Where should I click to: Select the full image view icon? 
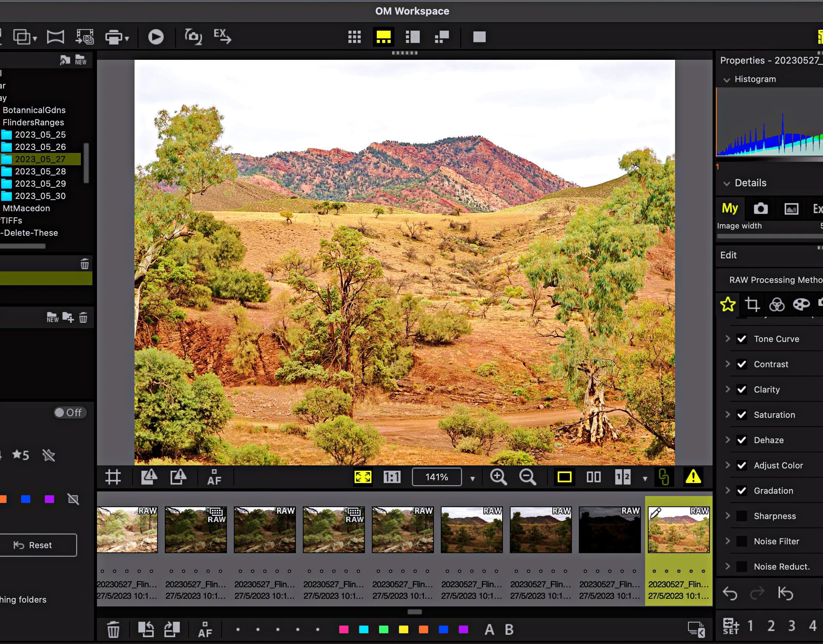(479, 37)
